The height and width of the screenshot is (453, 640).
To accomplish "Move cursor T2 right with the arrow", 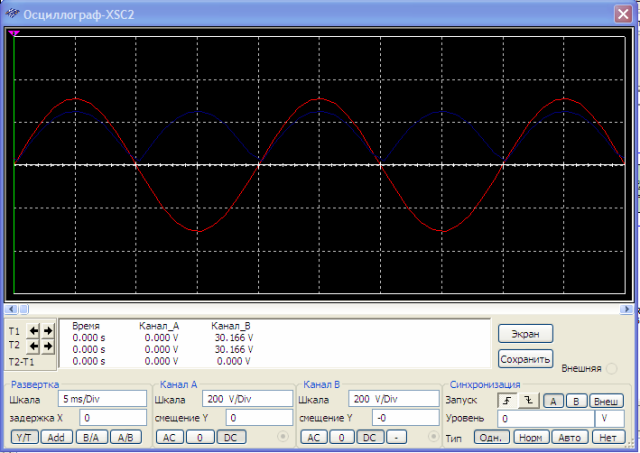I will click(x=48, y=346).
